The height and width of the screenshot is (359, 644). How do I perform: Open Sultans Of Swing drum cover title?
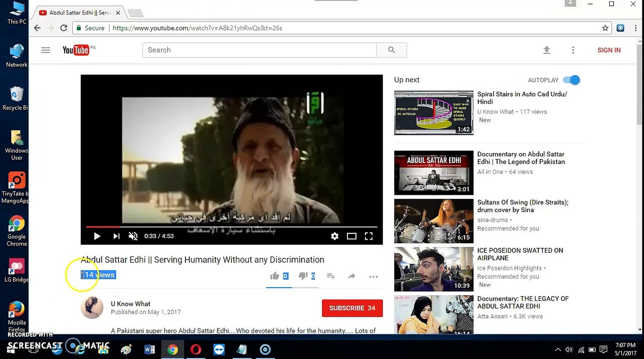pos(523,206)
